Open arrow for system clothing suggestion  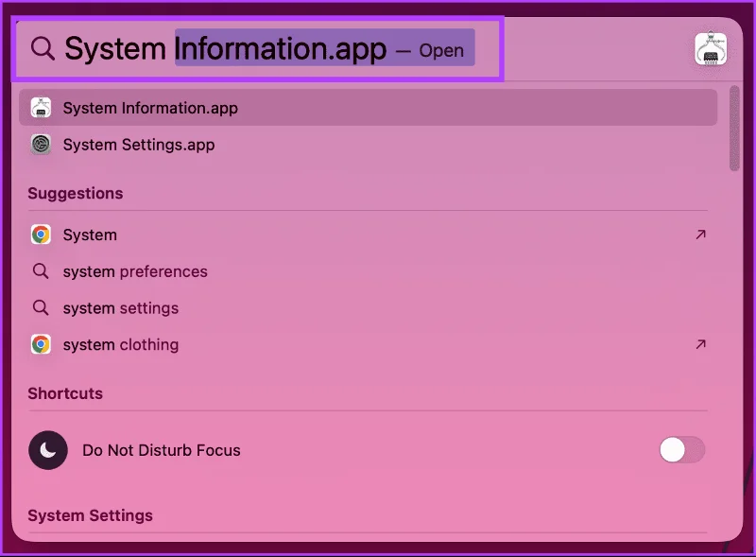(700, 344)
